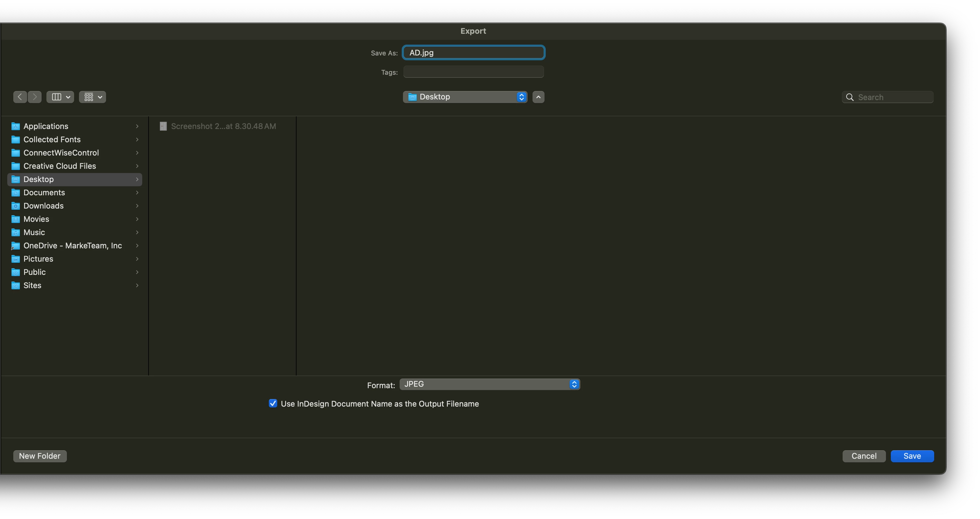
Task: Click the OneDrive - MarkeTeam folder icon
Action: 16,246
